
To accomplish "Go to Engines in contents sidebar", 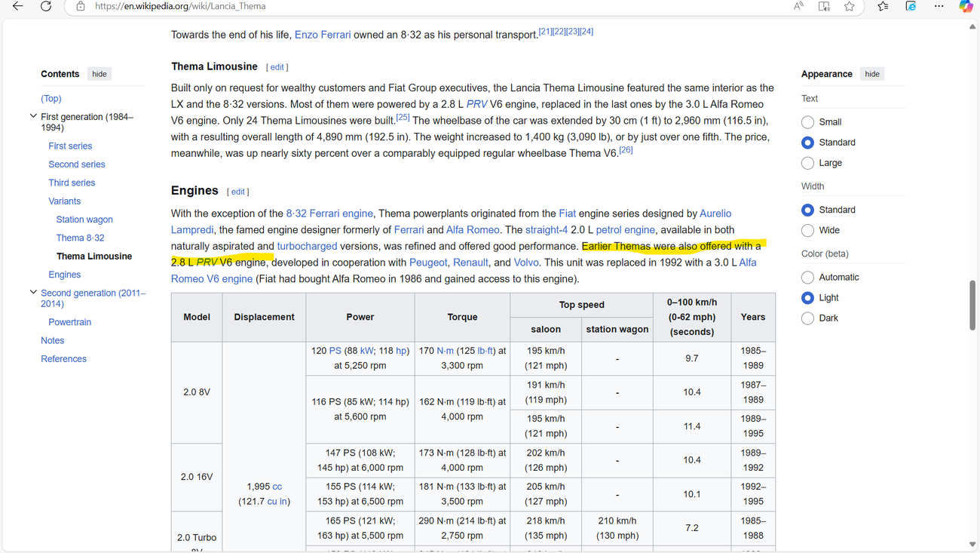I will click(64, 275).
